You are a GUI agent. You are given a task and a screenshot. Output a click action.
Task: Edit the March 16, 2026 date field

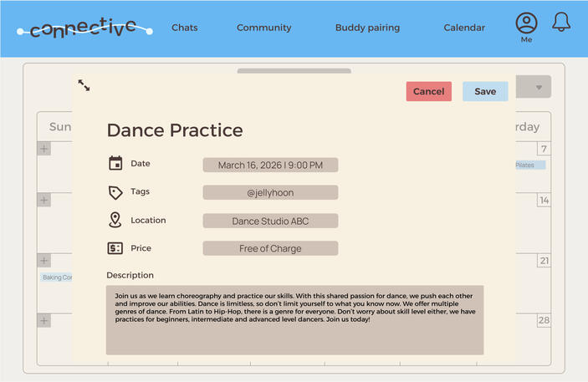(270, 165)
